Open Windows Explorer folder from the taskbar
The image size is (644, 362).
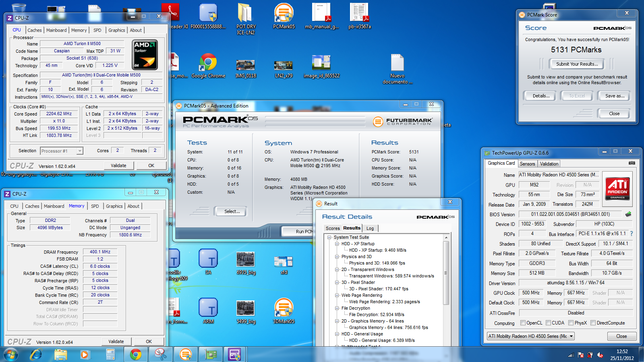(x=60, y=354)
